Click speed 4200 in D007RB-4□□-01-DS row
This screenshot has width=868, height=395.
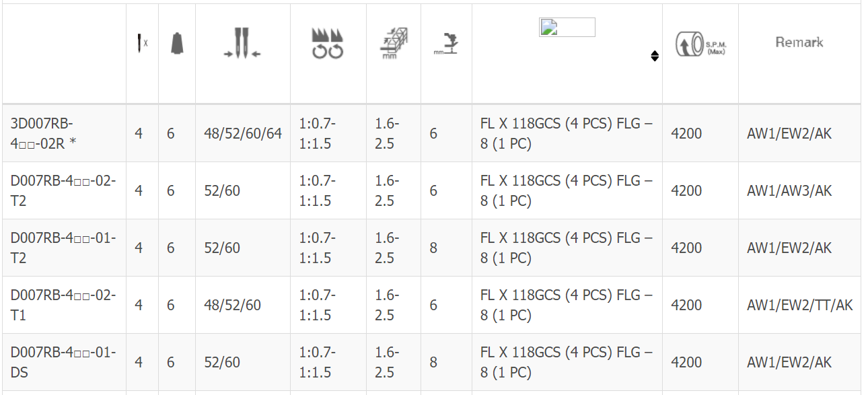click(686, 362)
